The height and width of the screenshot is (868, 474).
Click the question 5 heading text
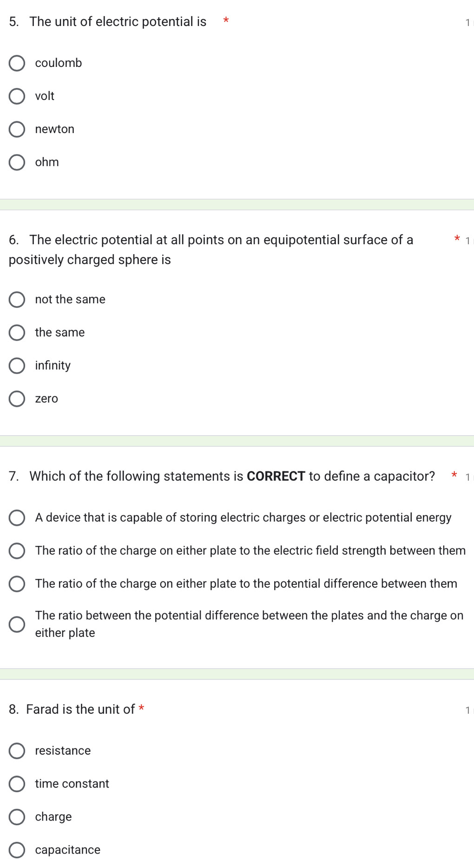coord(107,21)
